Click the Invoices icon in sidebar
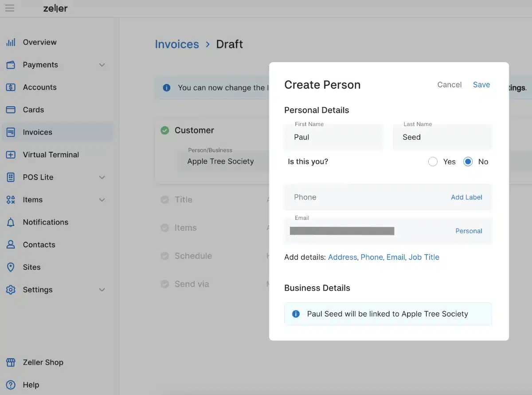 point(11,132)
